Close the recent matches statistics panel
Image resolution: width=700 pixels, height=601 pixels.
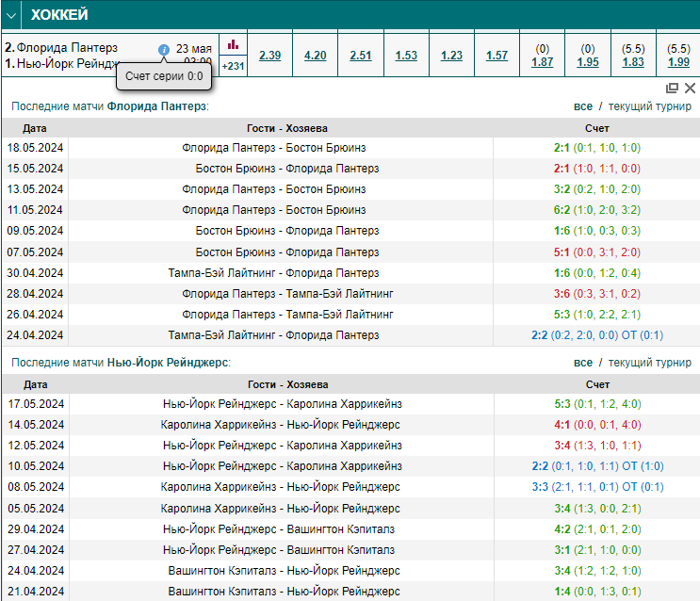690,88
